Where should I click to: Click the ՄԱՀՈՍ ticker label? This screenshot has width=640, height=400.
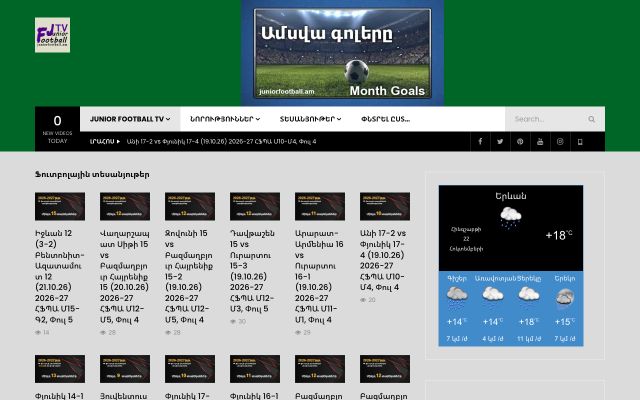point(105,142)
